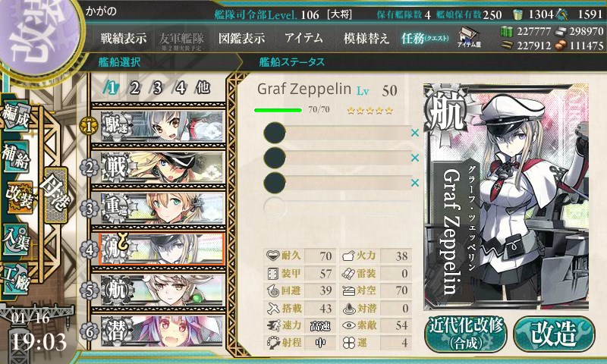Open the 工廠 factory sidebar icon

[15, 278]
